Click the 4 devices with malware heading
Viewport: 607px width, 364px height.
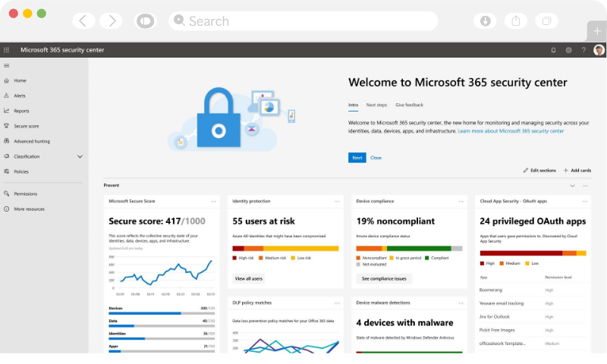pyautogui.click(x=404, y=322)
